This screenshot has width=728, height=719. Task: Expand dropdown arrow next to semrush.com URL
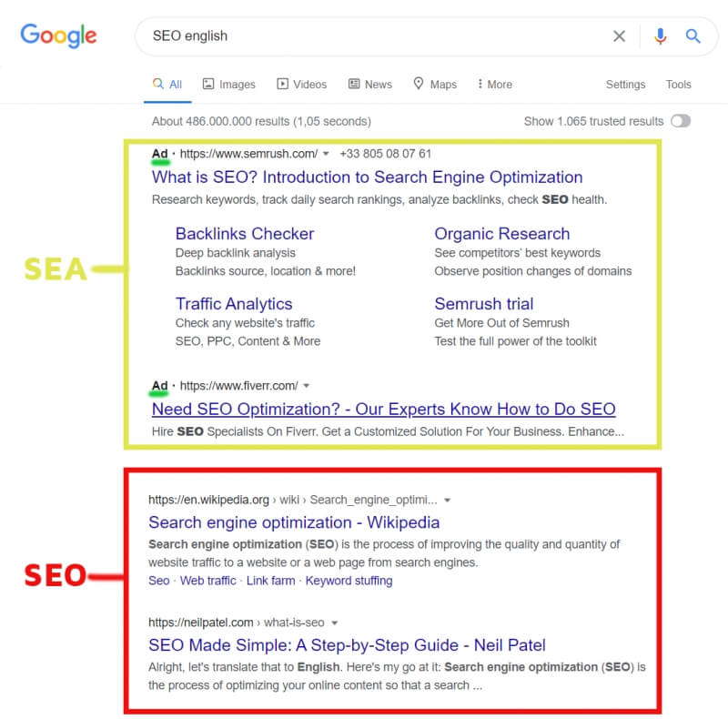(326, 154)
